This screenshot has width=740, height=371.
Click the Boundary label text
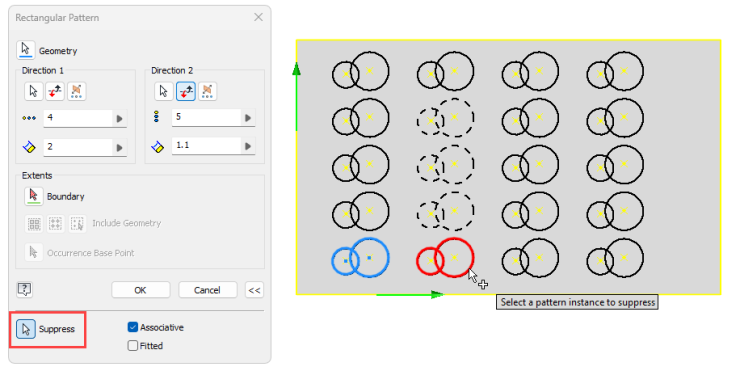coord(66,196)
